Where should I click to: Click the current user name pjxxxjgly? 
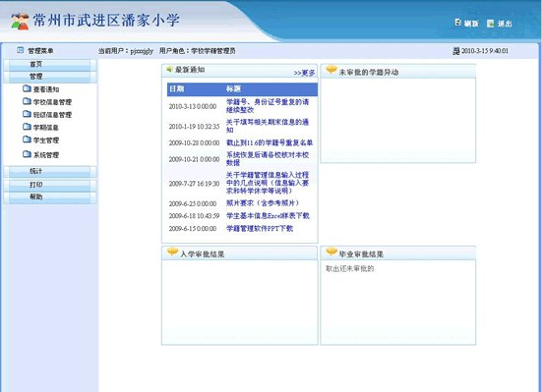[x=142, y=51]
